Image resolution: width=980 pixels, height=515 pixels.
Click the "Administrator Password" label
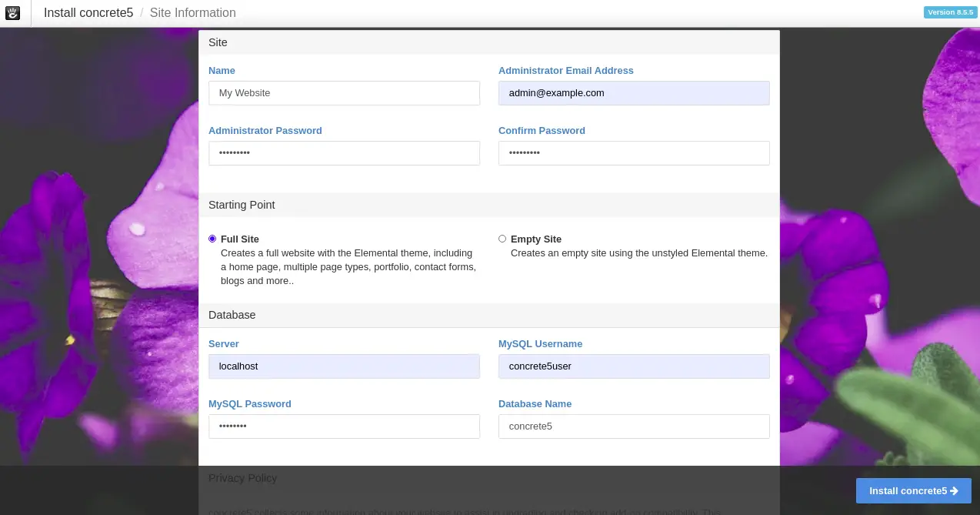tap(265, 131)
